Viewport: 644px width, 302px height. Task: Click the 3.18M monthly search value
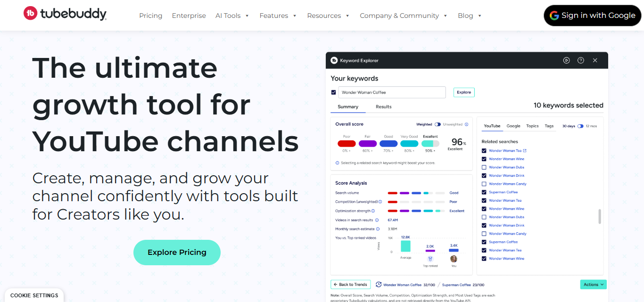[x=392, y=229]
